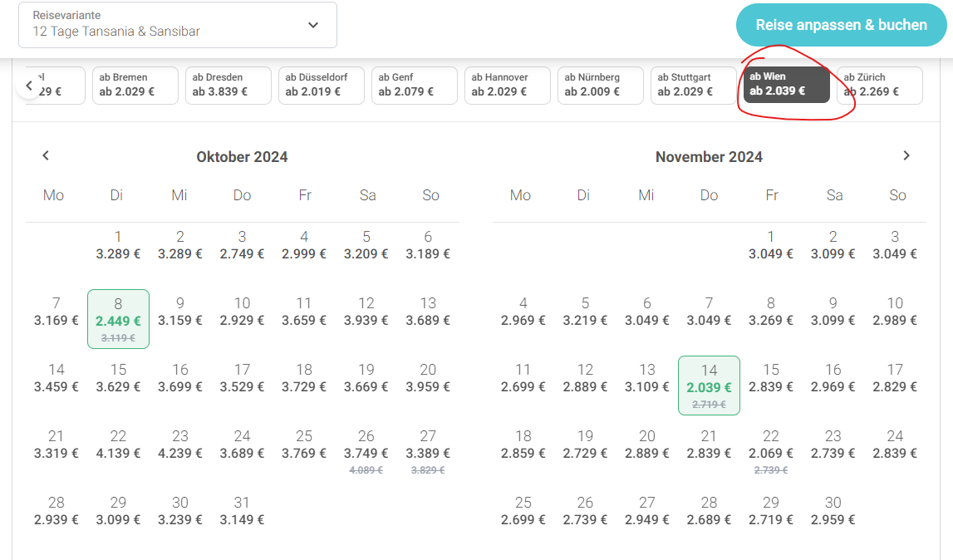Pick October 27 discounted to 3.389 €
This screenshot has width=953, height=560.
[429, 452]
